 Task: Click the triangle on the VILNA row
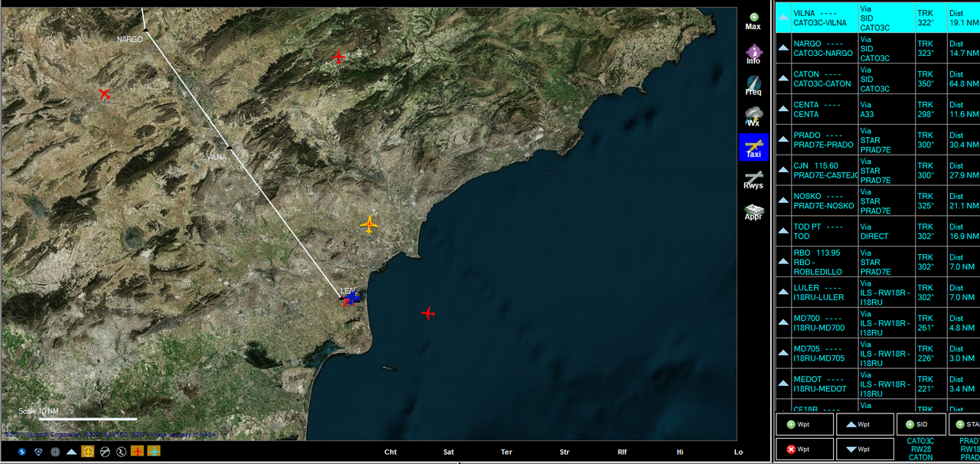[783, 17]
